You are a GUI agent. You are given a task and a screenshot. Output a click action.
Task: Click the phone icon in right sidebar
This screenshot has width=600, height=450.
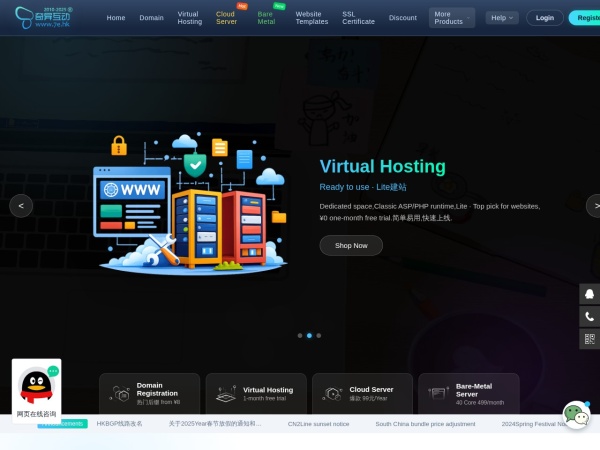pyautogui.click(x=589, y=316)
